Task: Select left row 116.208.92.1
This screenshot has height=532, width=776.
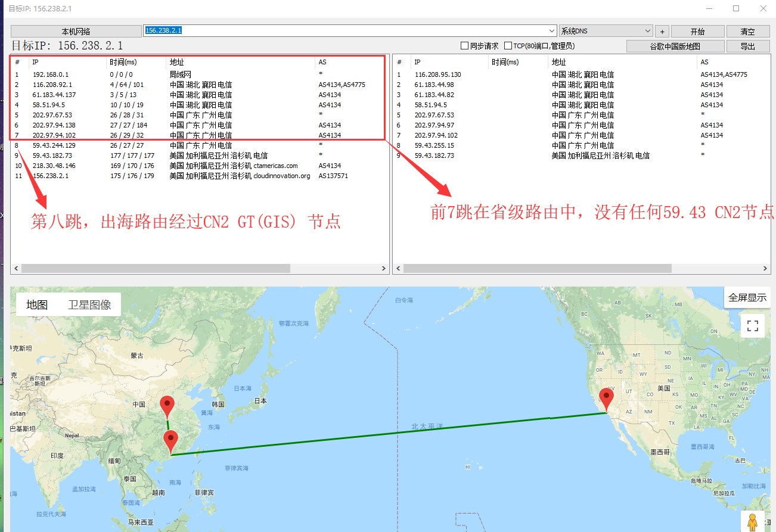Action: coord(200,85)
